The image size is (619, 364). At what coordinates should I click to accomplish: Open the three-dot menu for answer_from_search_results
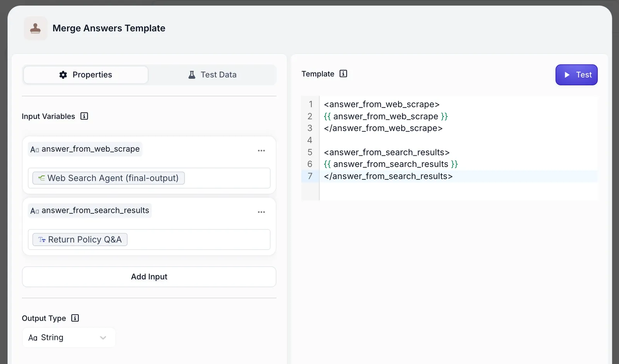(262, 212)
